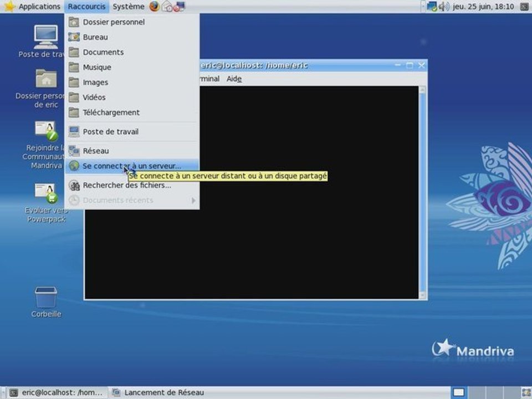Open the Poste de travail desktop icon
The image size is (532, 399).
46,42
